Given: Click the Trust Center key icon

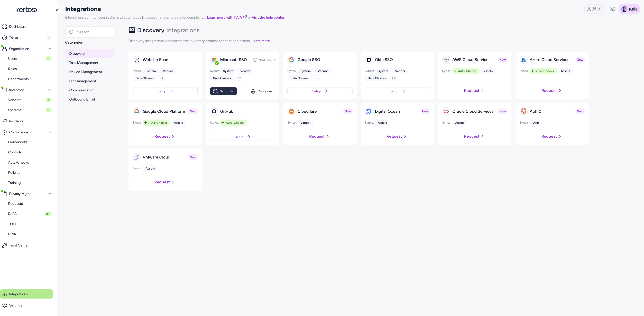Looking at the screenshot, I should coord(5,245).
